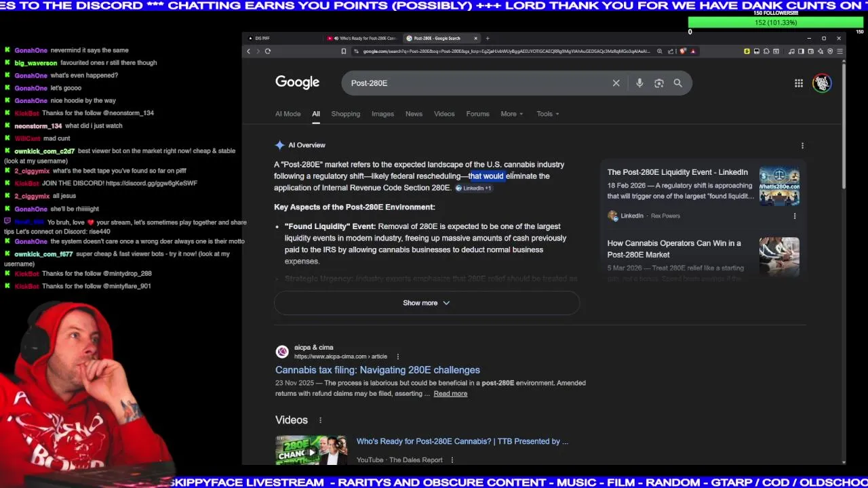Click the Post-280E video thumbnail
Screen dimensions: 868x488
311,451
